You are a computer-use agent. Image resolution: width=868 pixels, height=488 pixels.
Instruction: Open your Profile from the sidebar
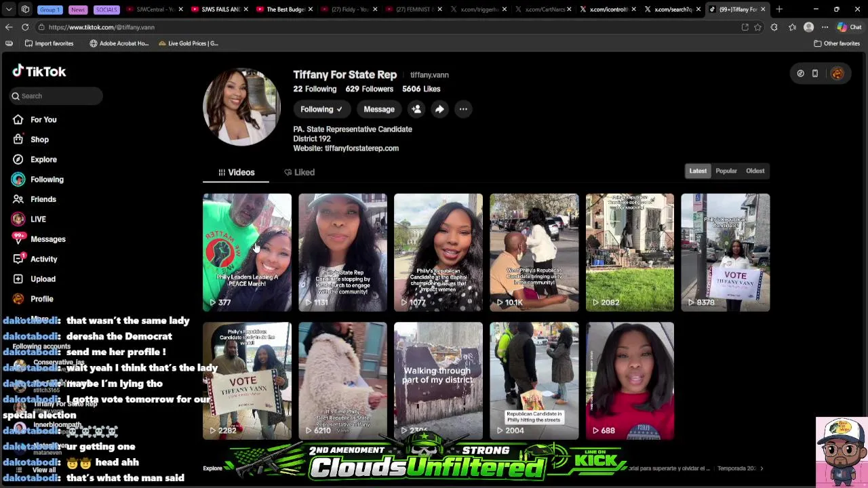(x=32, y=299)
